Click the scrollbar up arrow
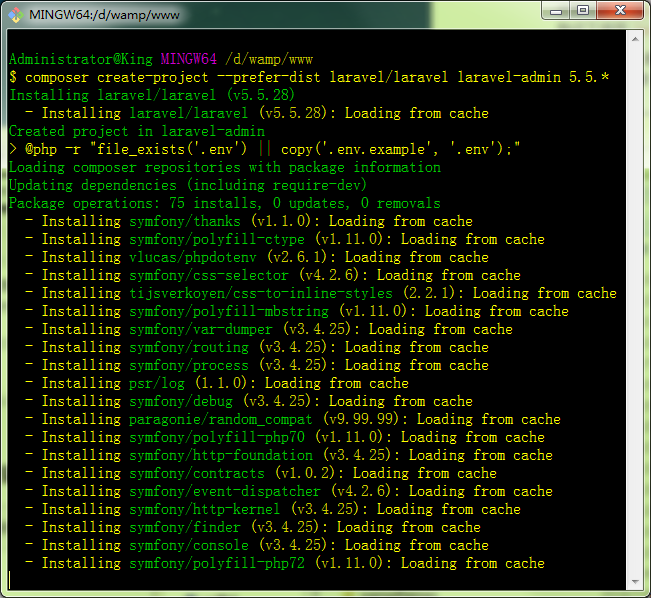 (x=635, y=39)
